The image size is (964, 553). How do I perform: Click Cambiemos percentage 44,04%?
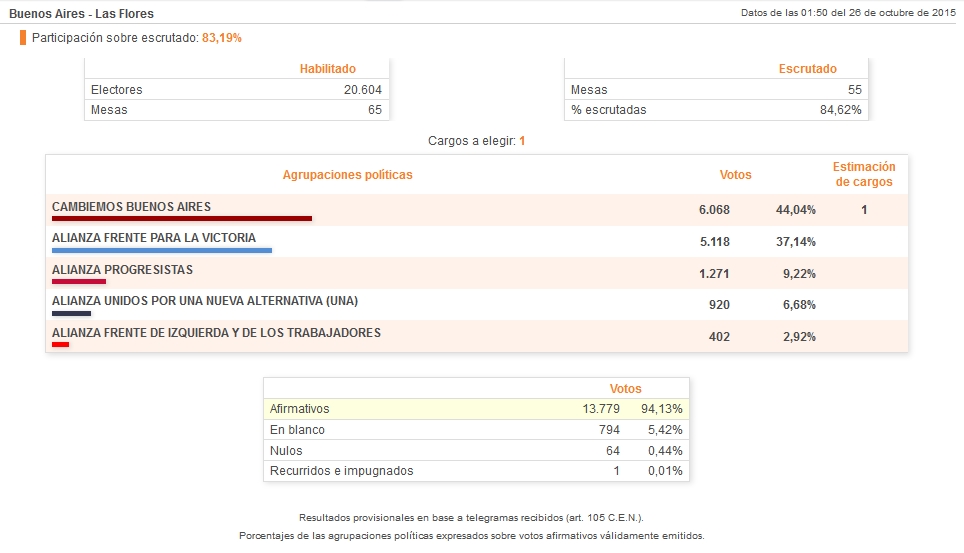click(796, 210)
